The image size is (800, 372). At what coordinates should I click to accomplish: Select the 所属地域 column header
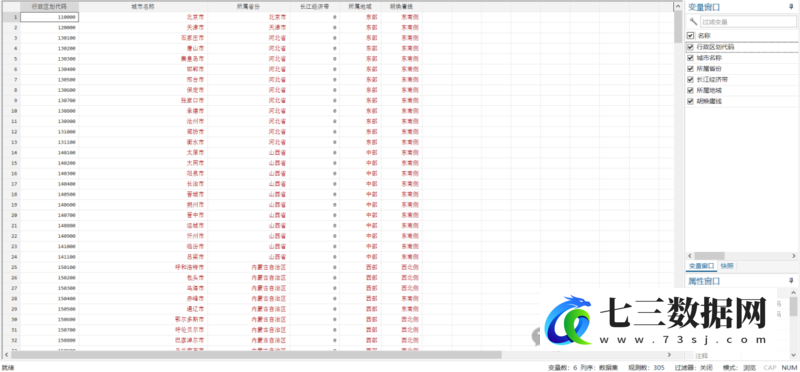point(360,7)
